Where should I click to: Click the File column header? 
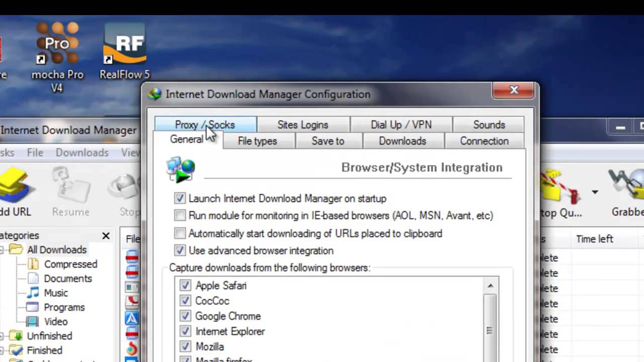(132, 239)
